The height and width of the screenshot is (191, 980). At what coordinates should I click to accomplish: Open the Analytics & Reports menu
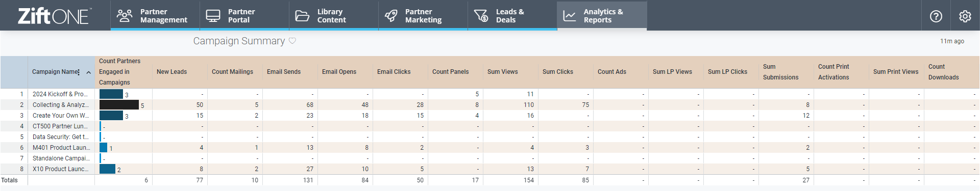click(x=602, y=16)
